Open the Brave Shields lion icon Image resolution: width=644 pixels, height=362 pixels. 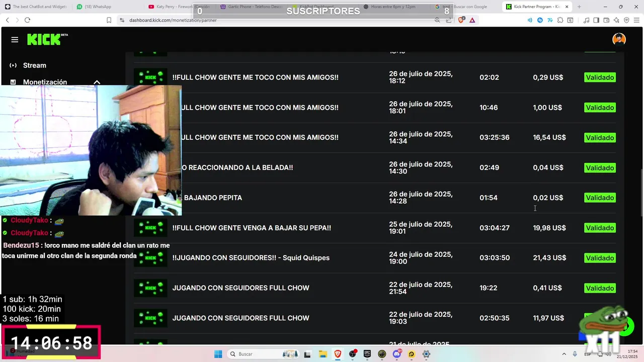tap(461, 20)
